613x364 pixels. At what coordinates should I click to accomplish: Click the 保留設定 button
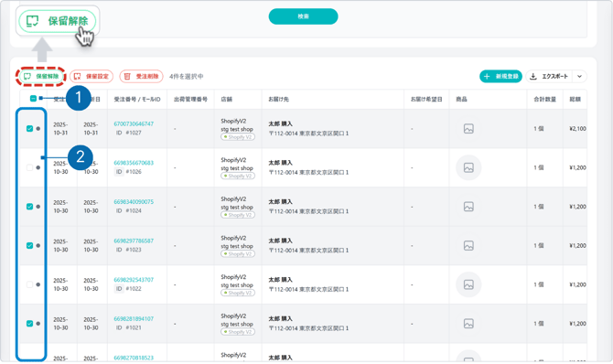91,76
